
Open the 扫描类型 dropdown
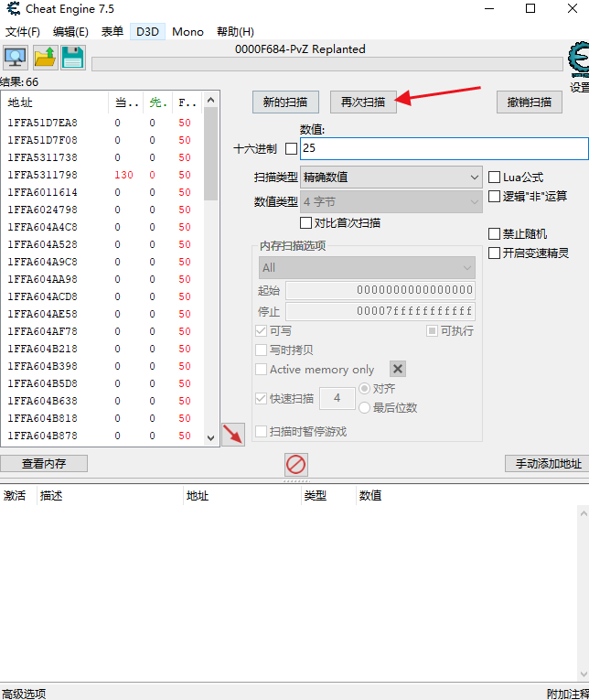point(391,177)
